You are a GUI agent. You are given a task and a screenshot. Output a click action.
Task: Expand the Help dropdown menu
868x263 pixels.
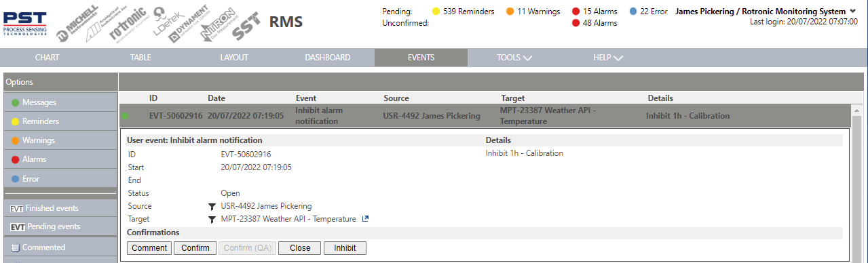coord(607,58)
